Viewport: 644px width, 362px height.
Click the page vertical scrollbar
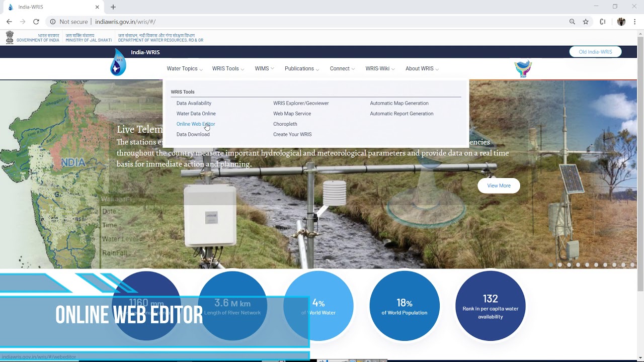point(640,164)
